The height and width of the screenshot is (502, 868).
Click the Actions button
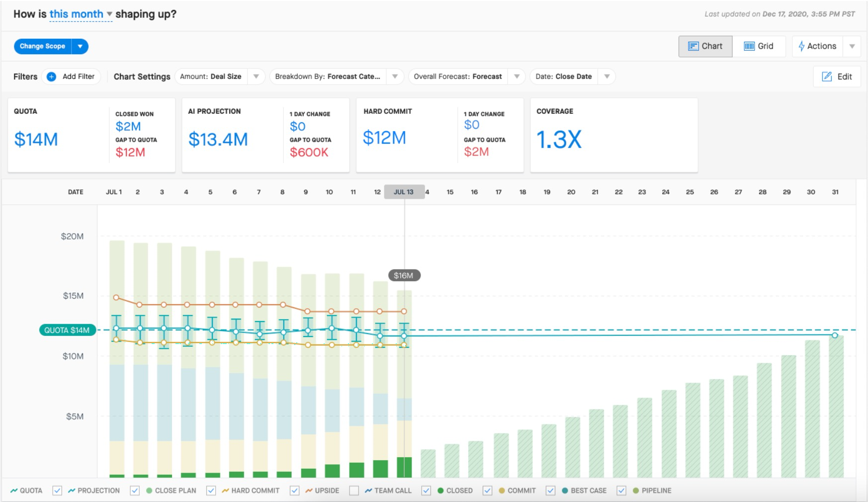817,46
